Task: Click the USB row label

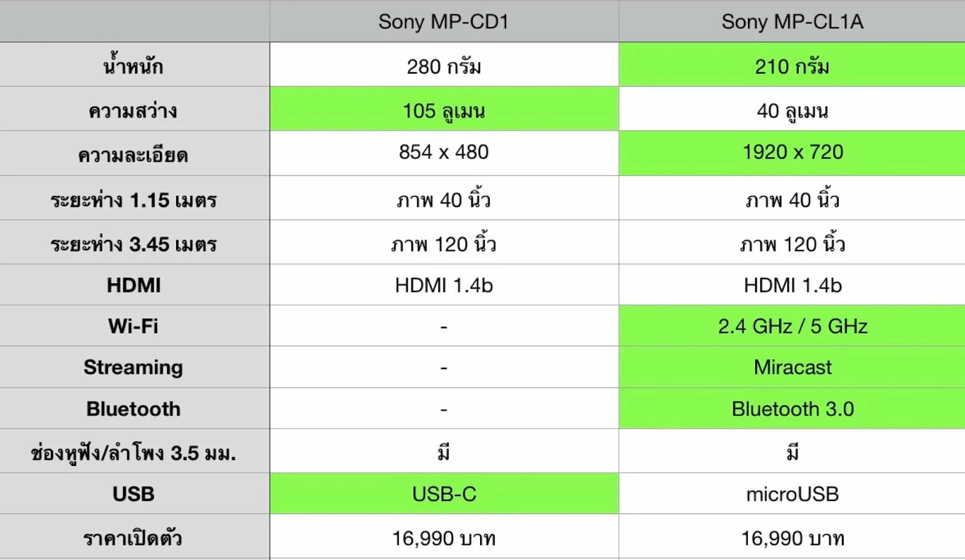Action: pos(134,494)
